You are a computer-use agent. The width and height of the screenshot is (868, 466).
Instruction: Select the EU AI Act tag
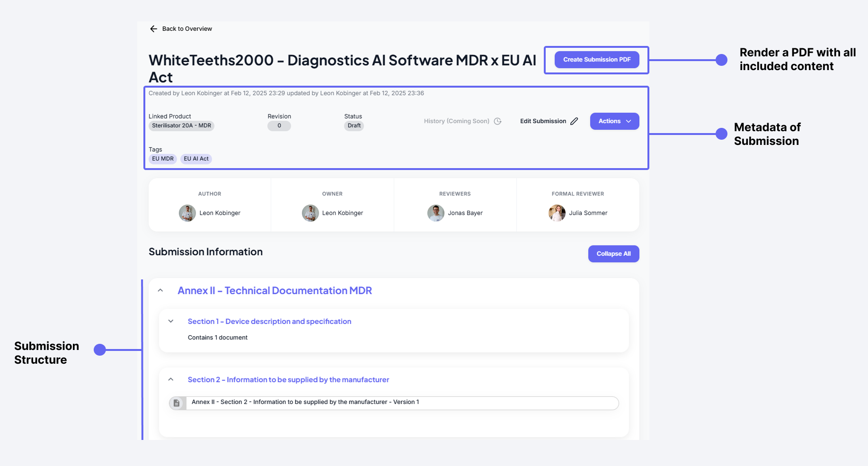196,159
